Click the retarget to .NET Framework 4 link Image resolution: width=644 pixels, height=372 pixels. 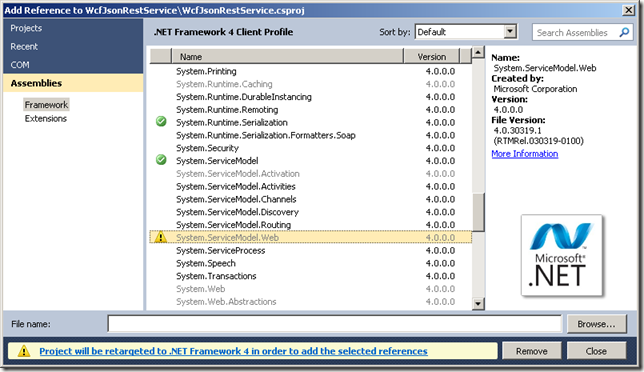click(x=233, y=351)
